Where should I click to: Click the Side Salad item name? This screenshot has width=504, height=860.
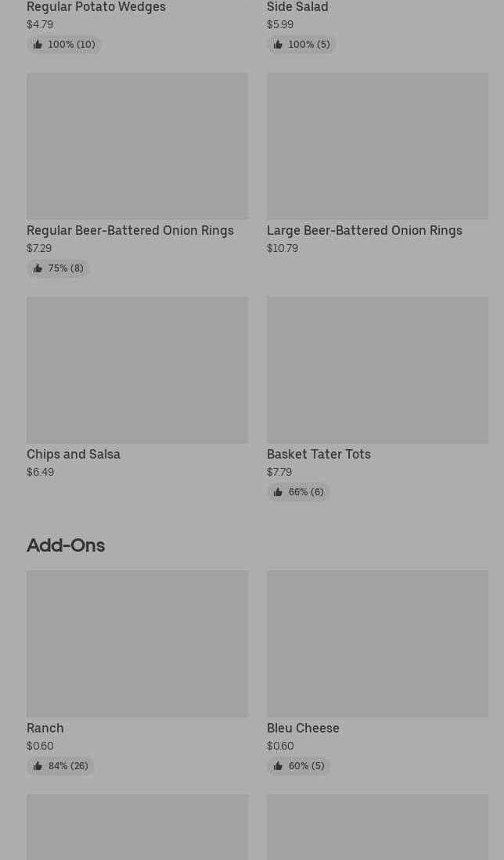pyautogui.click(x=297, y=7)
